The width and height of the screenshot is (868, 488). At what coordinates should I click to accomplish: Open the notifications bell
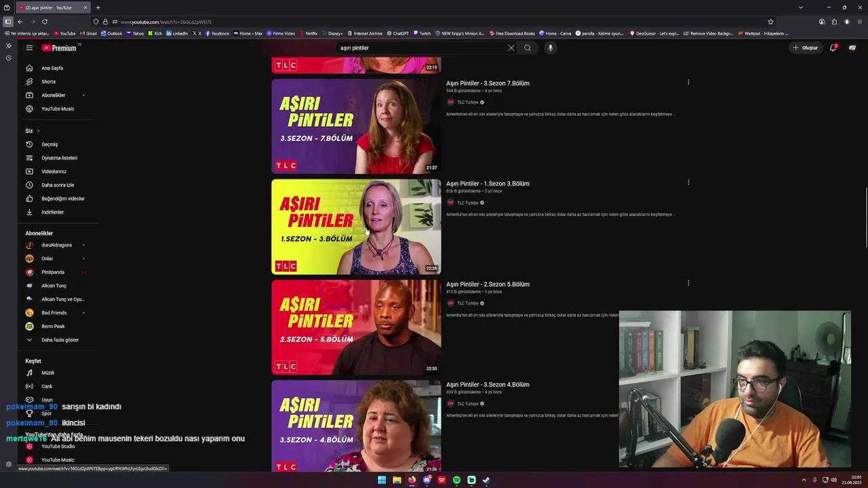[833, 48]
